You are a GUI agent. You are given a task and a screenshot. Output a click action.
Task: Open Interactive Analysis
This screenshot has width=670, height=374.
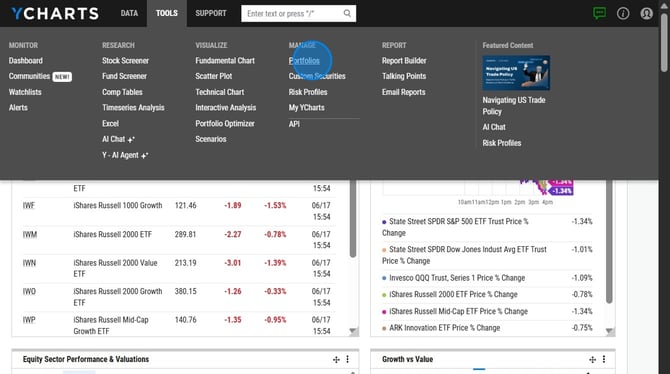tap(226, 108)
